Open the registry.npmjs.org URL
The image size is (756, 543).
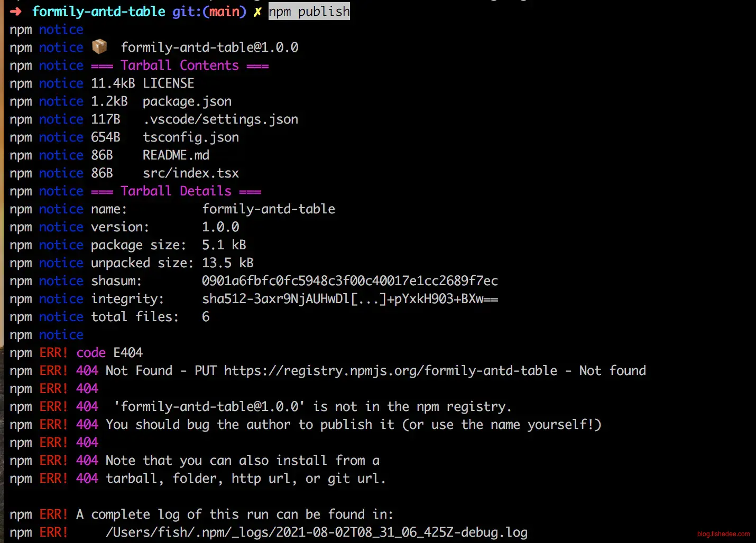390,370
